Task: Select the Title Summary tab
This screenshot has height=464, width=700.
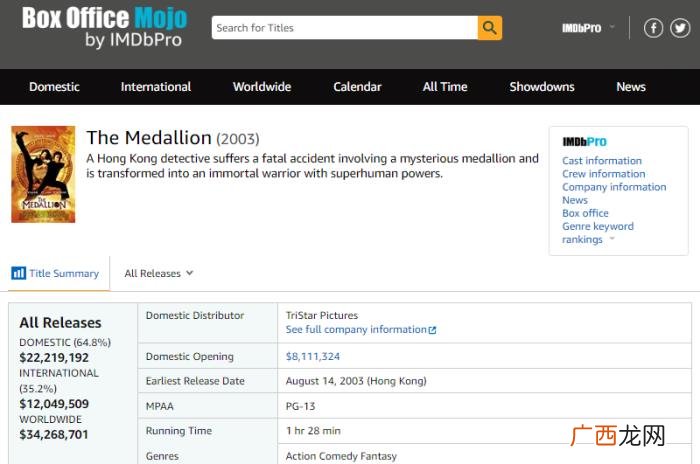Action: [59, 273]
